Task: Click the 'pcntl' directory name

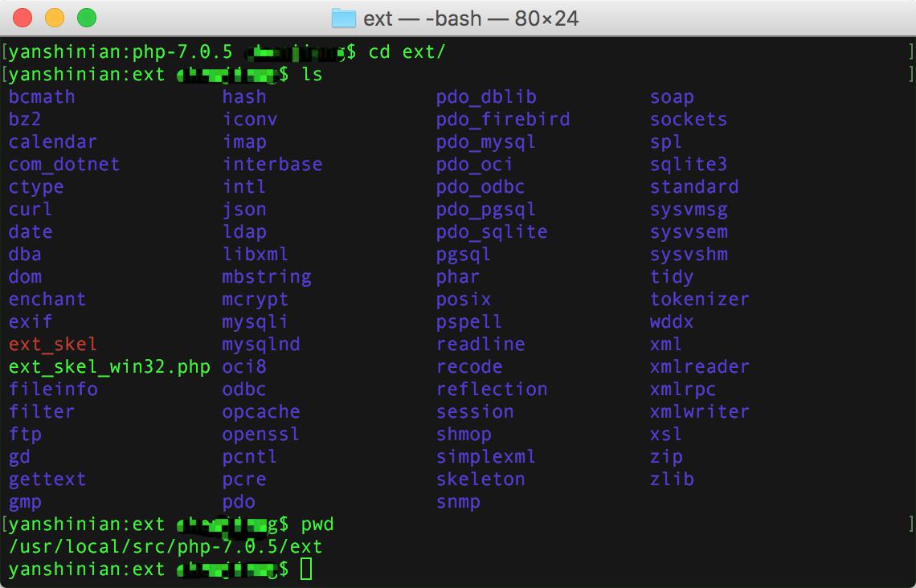Action: [250, 456]
